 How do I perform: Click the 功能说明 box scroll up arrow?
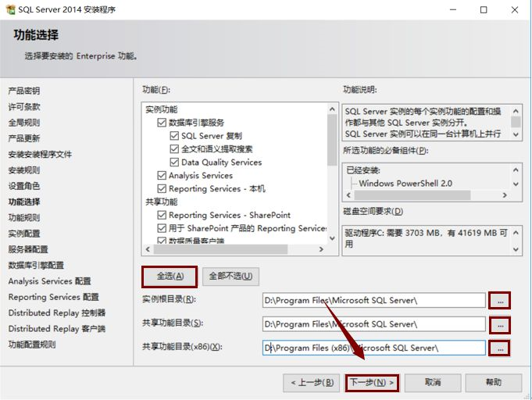(516, 111)
